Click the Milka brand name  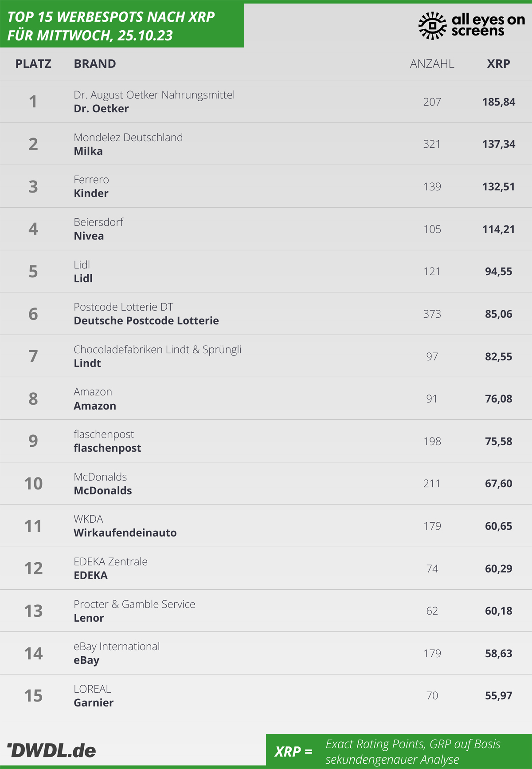[x=88, y=151]
